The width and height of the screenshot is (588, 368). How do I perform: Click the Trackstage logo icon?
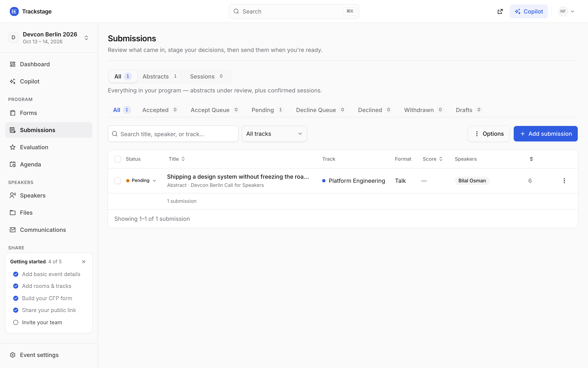[x=14, y=11]
